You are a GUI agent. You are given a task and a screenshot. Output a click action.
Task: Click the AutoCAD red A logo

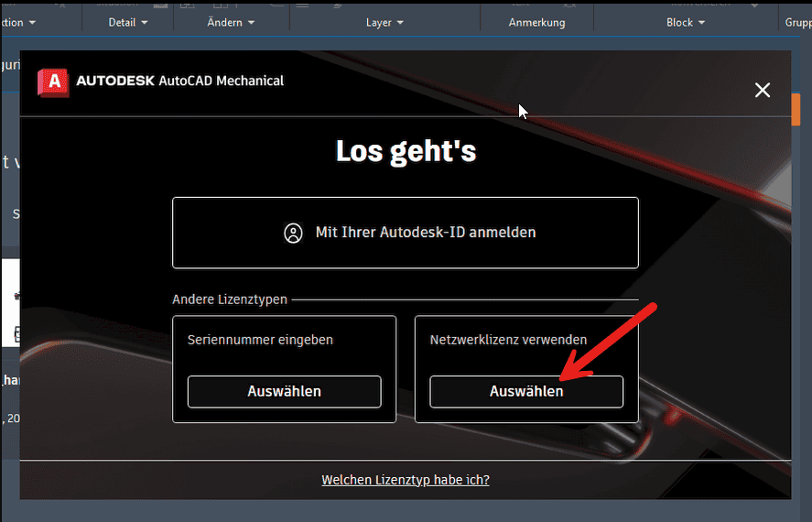pyautogui.click(x=53, y=82)
